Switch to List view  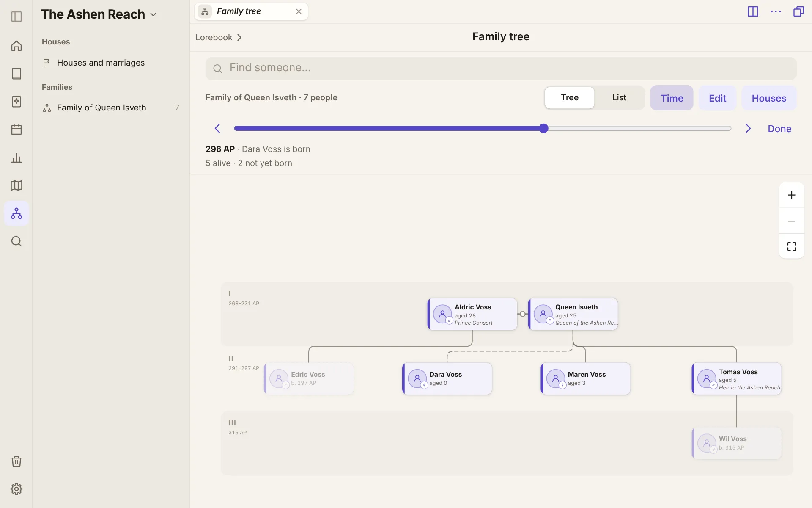tap(619, 98)
